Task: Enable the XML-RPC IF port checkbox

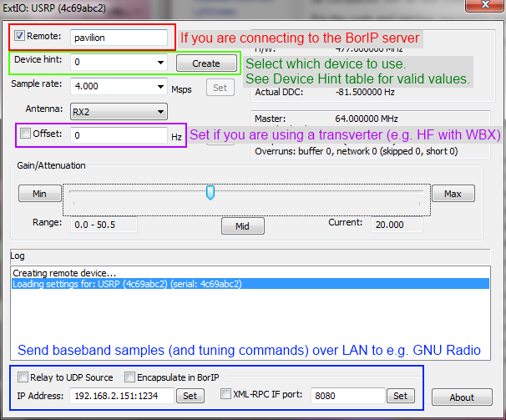Action: point(226,394)
